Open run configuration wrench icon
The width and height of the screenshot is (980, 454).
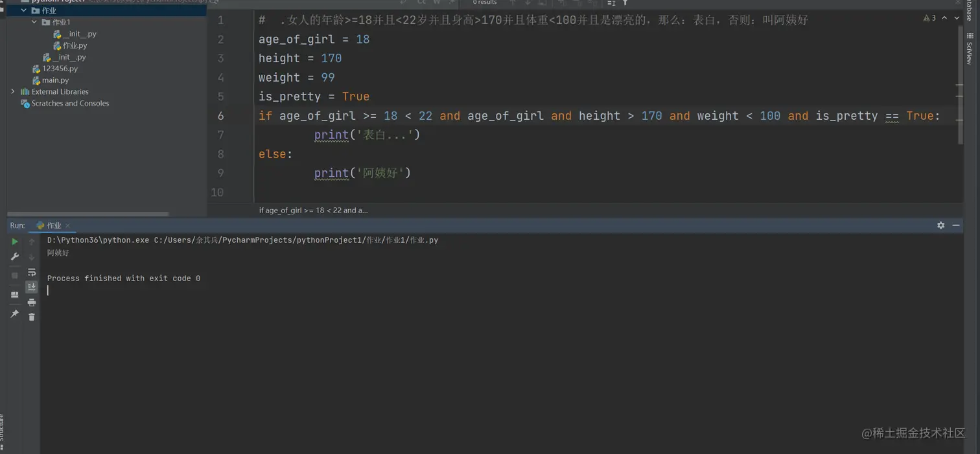click(x=15, y=256)
